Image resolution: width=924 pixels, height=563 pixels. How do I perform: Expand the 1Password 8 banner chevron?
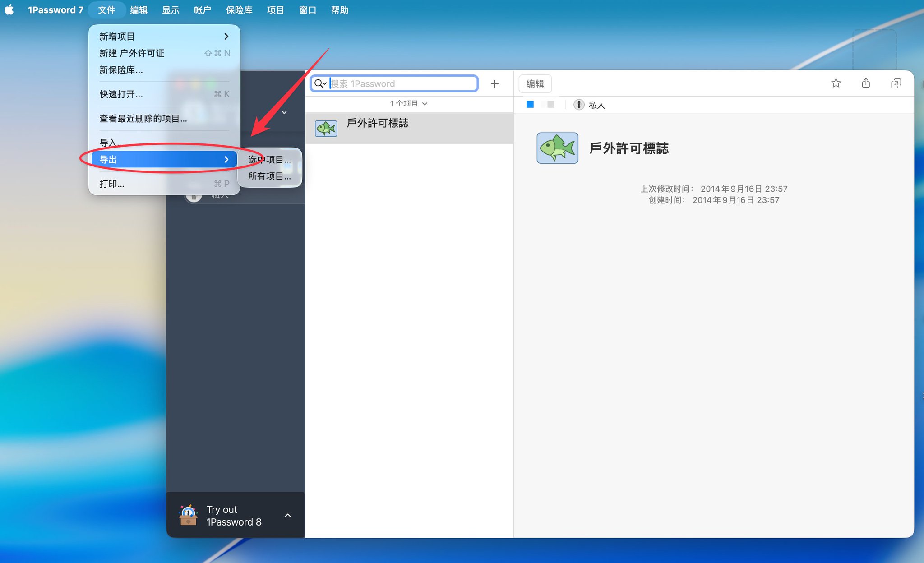pos(288,515)
